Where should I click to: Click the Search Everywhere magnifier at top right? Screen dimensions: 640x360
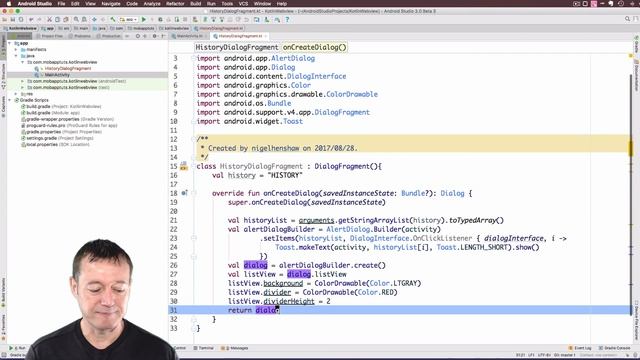[627, 19]
